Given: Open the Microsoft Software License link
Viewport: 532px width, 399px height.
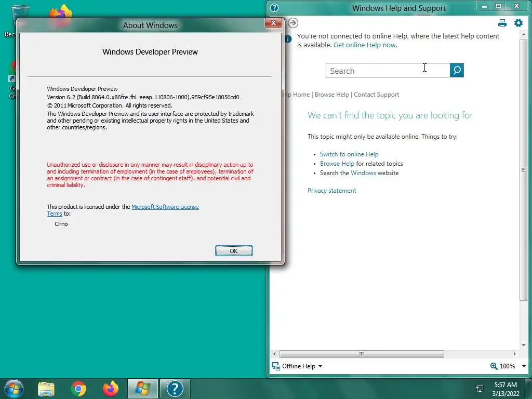Looking at the screenshot, I should click(x=165, y=207).
